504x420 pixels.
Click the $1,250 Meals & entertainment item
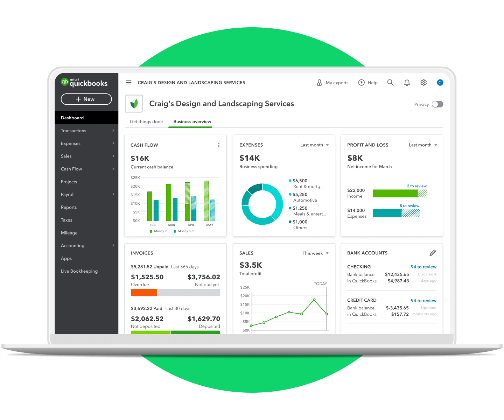coord(307,211)
